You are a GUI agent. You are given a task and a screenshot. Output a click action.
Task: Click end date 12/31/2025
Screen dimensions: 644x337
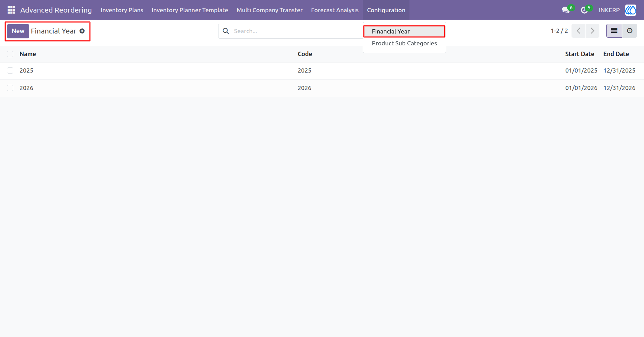[619, 70]
